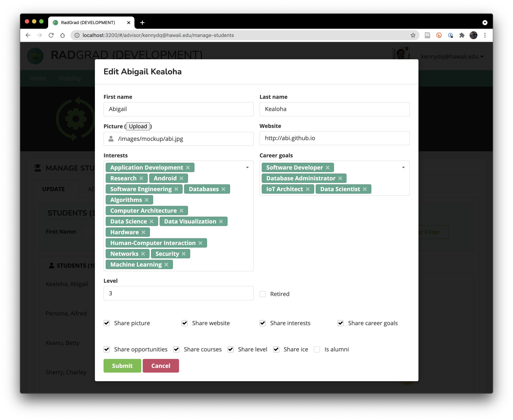
Task: Remove the Computer Architecture interest tag
Action: point(181,211)
